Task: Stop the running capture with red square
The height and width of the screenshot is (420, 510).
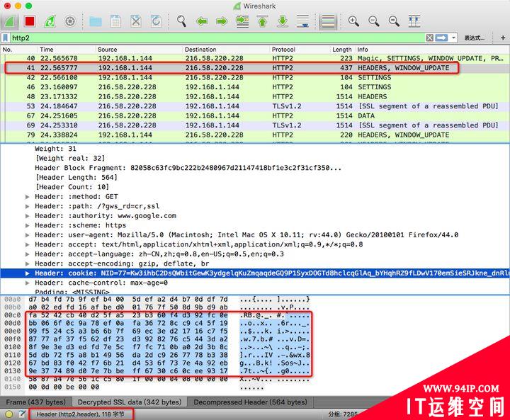Action: point(30,21)
